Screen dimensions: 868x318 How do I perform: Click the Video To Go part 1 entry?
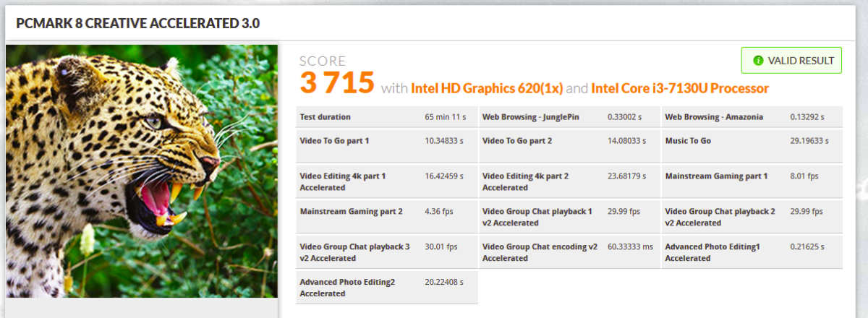coord(386,141)
